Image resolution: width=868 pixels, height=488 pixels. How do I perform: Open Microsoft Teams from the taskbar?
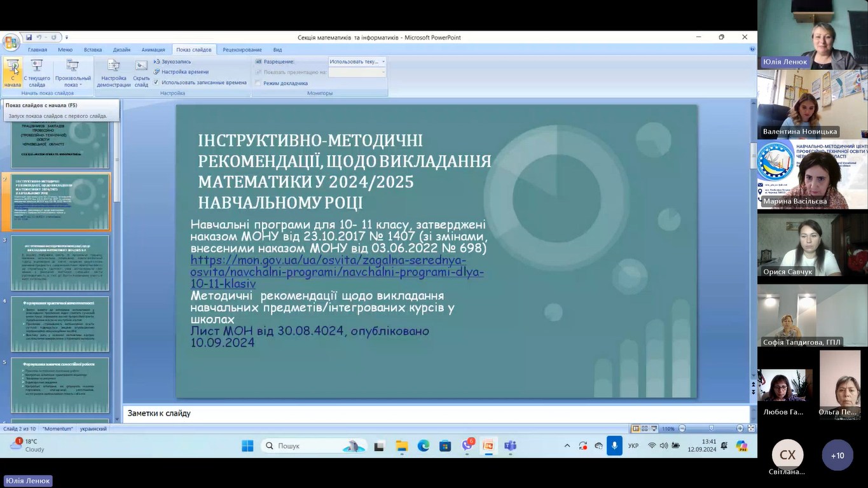click(x=510, y=446)
